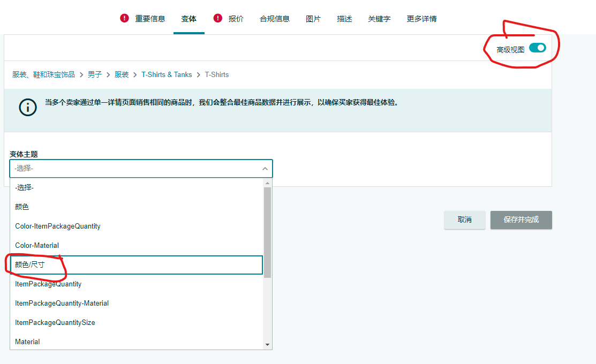Select the 变体 tab
Image resolution: width=596 pixels, height=364 pixels.
point(189,19)
